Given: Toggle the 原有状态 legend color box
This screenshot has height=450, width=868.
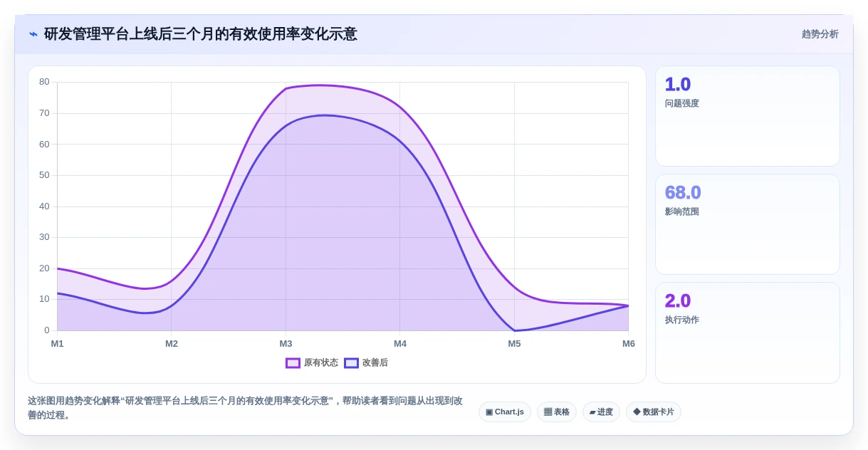Looking at the screenshot, I should [x=293, y=362].
